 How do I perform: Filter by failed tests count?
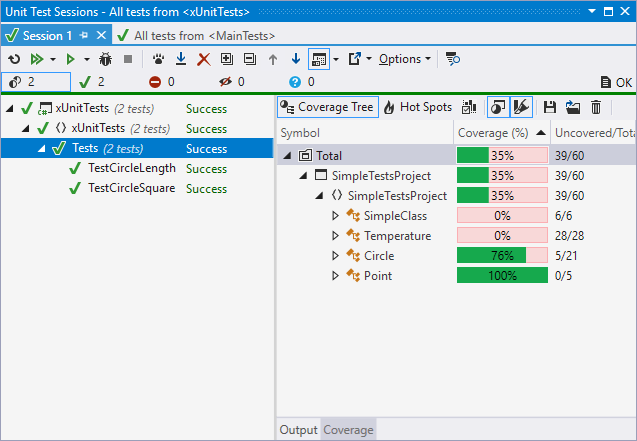pos(162,82)
